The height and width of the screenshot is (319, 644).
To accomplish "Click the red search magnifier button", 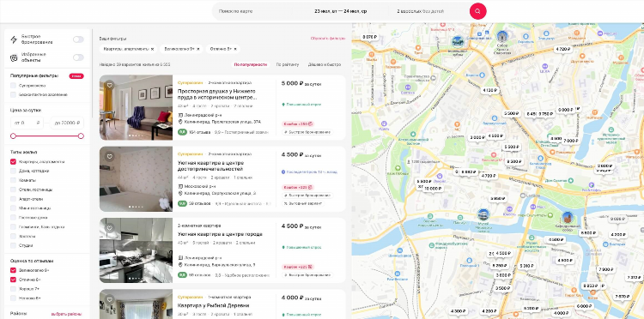I will (x=477, y=11).
